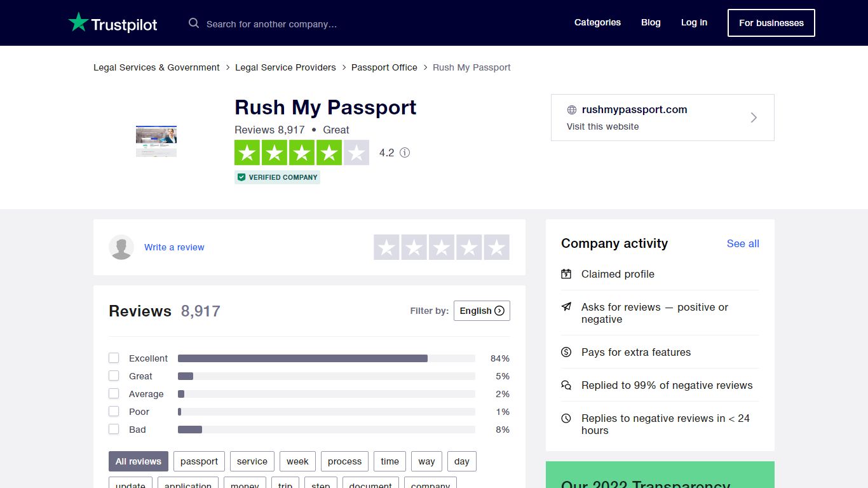868x488 pixels.
Task: Open Passport Office breadcrumb
Action: tap(384, 67)
